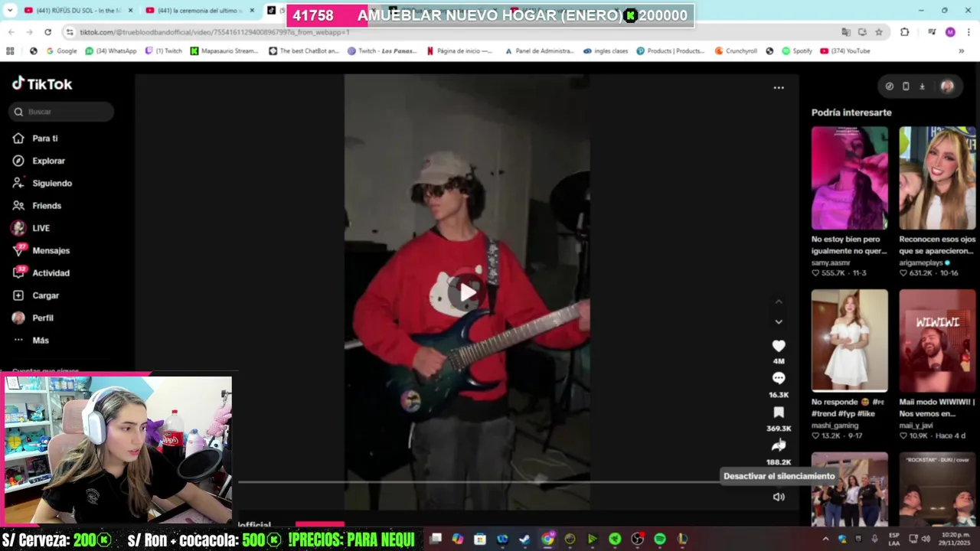Open Steam in taskbar
The height and width of the screenshot is (551, 980).
[524, 539]
